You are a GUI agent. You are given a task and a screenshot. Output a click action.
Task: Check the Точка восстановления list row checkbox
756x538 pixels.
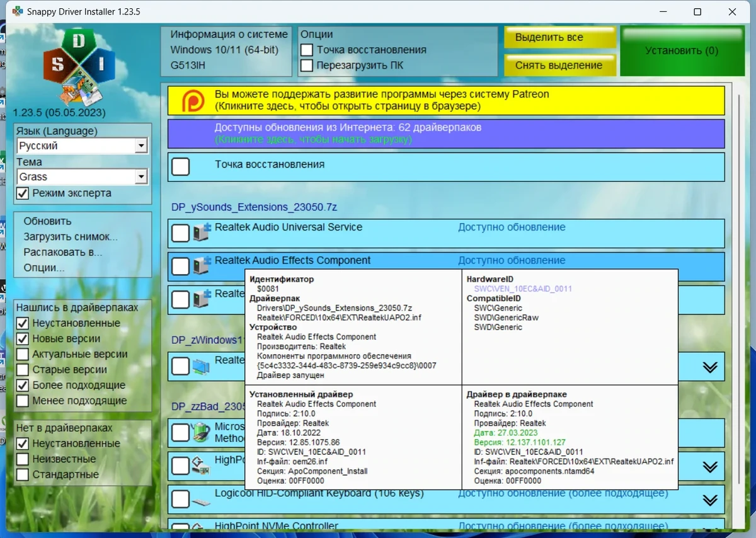(181, 167)
